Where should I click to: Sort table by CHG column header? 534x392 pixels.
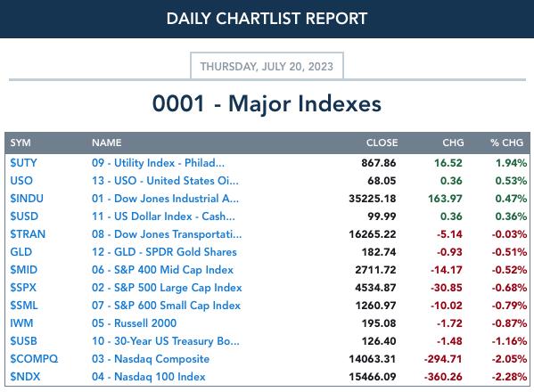coord(453,143)
